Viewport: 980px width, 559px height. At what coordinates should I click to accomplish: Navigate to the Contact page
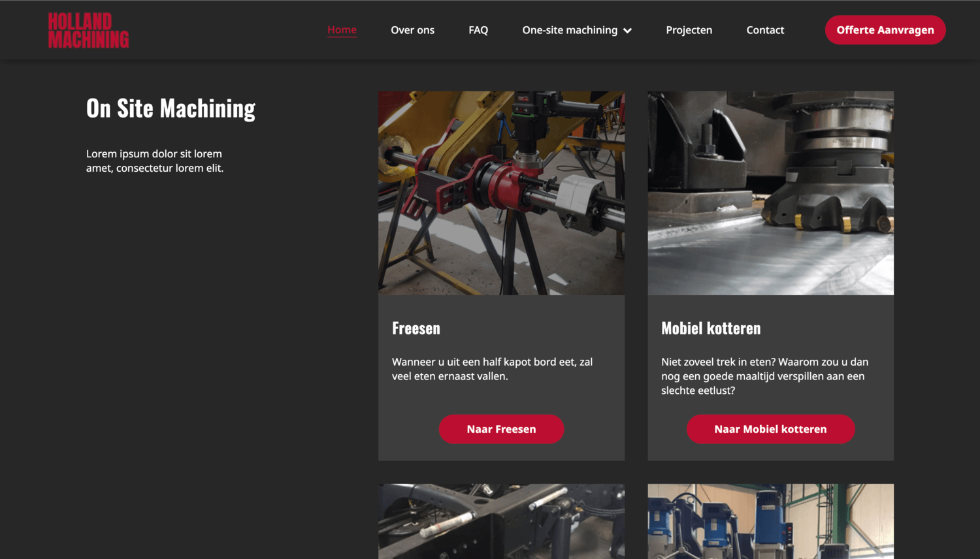click(x=765, y=30)
